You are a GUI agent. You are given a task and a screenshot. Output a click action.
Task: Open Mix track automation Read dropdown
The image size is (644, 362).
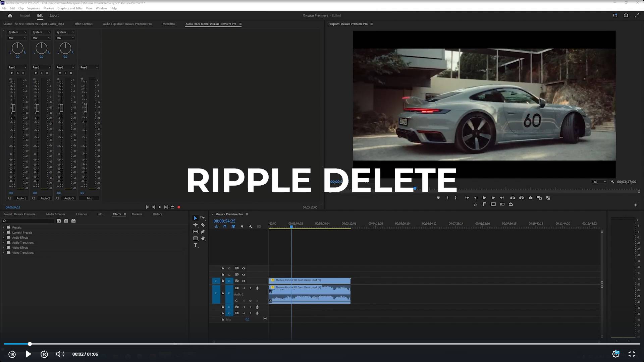pyautogui.click(x=89, y=67)
